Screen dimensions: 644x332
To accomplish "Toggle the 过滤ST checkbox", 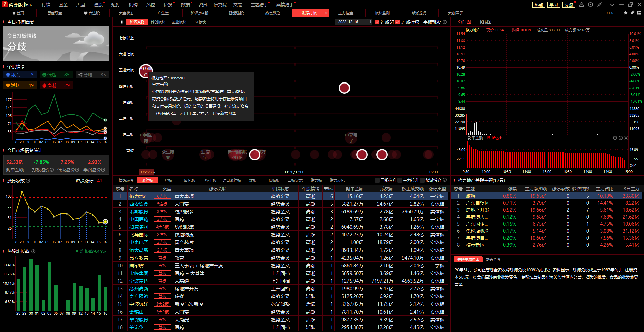I will click(x=377, y=22).
